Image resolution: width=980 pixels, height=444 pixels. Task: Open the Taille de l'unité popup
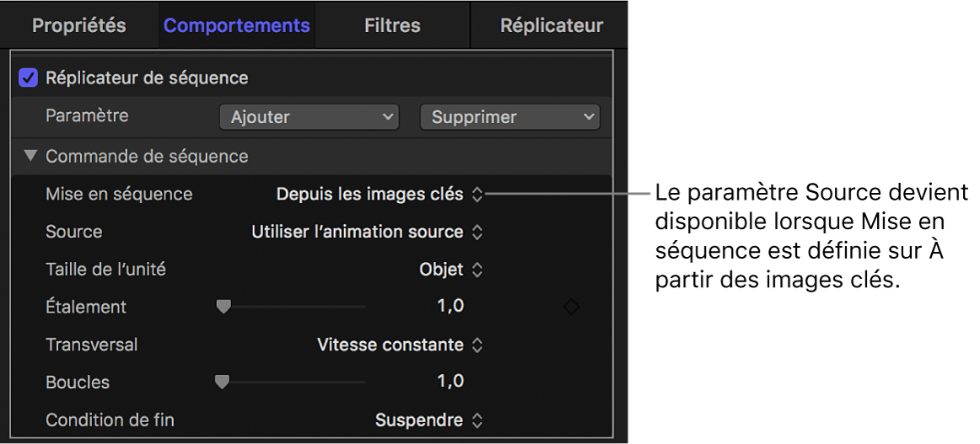[451, 270]
